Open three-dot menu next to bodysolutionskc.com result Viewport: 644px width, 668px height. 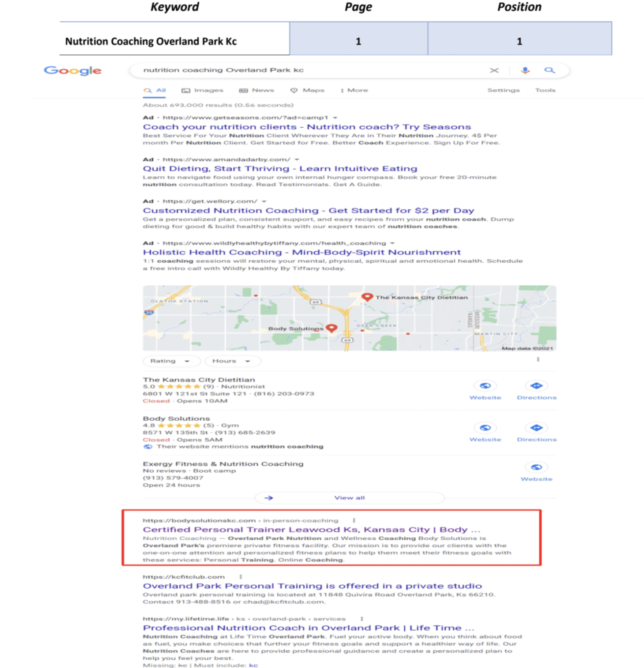(353, 520)
